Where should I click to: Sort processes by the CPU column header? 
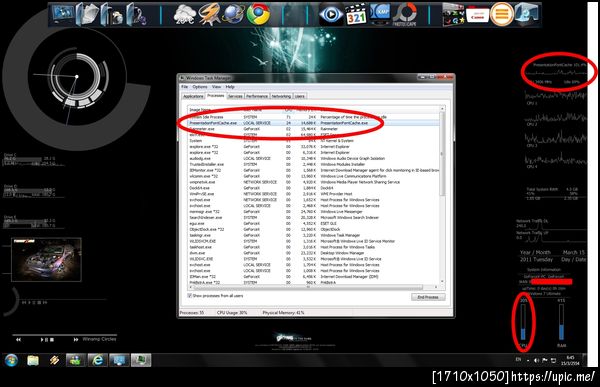[289, 110]
